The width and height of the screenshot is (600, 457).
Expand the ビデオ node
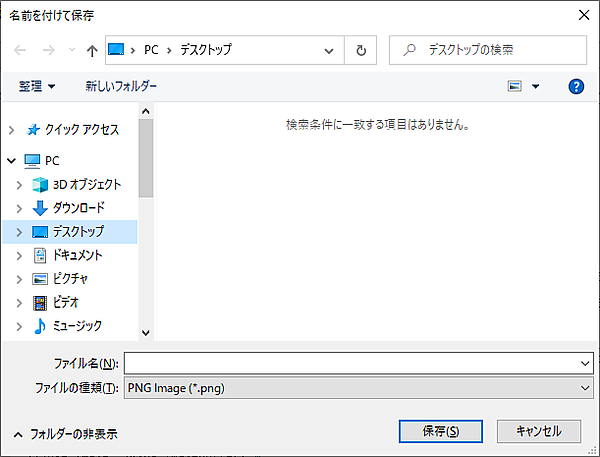(19, 303)
